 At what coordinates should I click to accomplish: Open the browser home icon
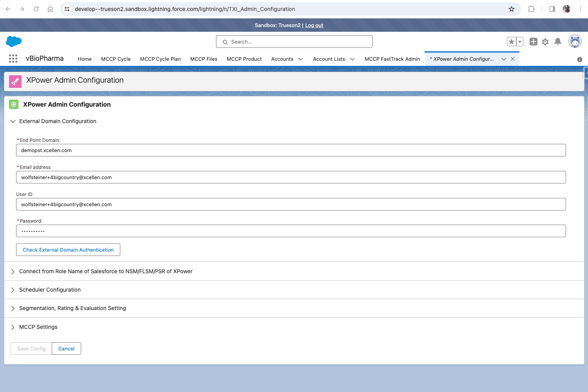(50, 9)
